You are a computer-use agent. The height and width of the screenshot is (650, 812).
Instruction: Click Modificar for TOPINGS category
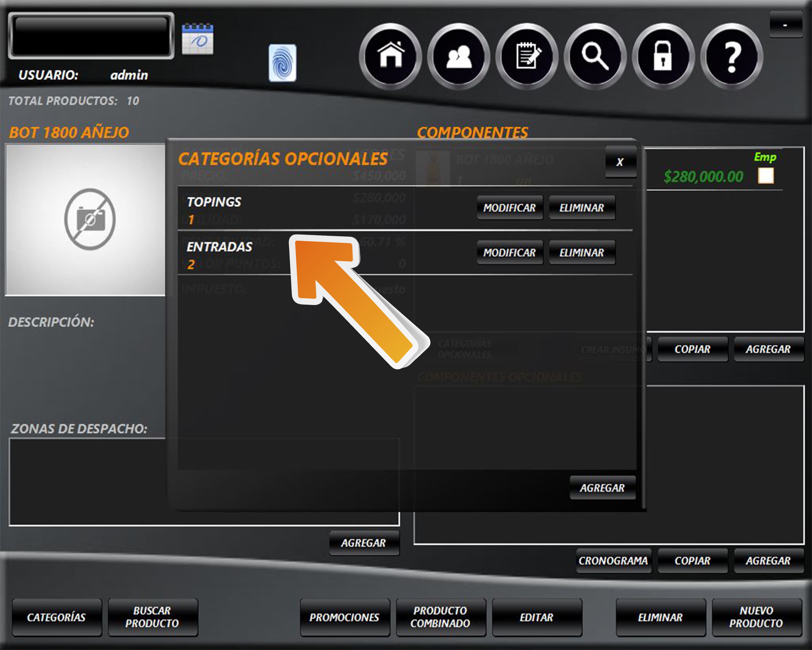(510, 208)
